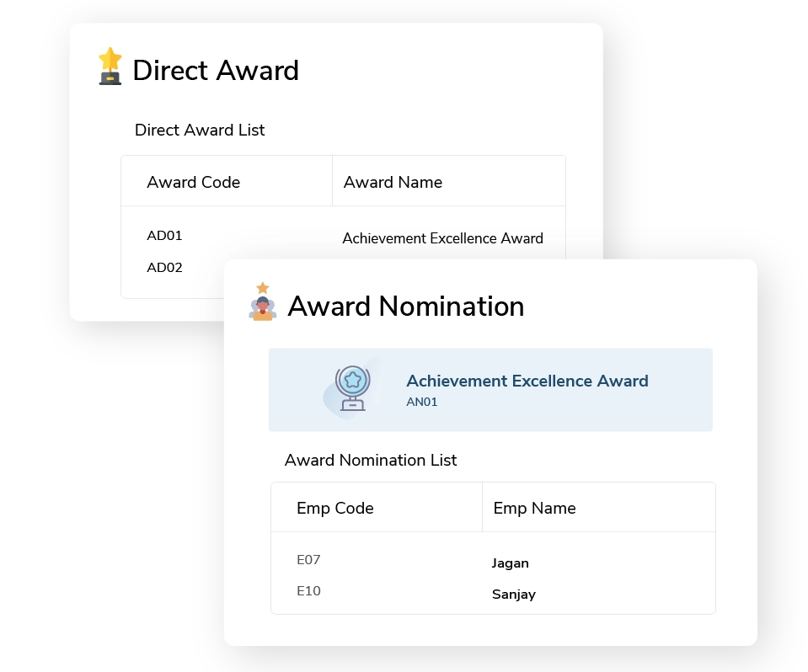Viewport: 808px width, 672px height.
Task: Click the Award Nomination heading
Action: pyautogui.click(x=406, y=307)
